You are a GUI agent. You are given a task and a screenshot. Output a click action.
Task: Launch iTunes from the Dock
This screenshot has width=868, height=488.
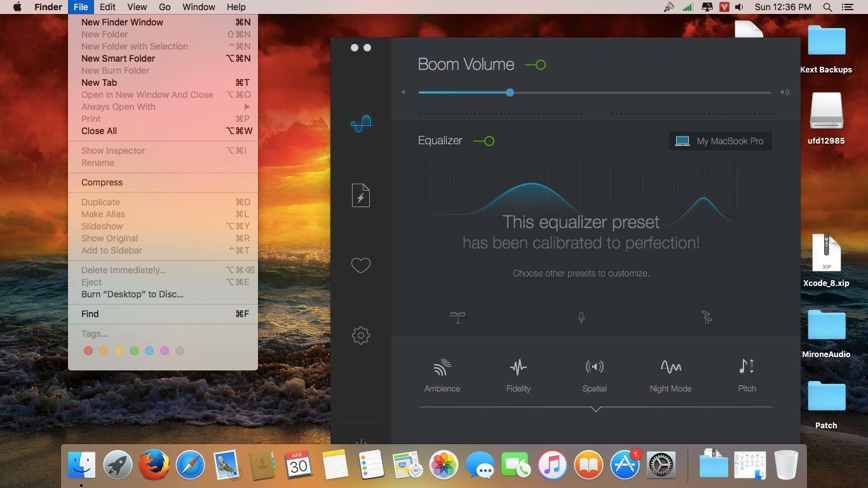[552, 465]
